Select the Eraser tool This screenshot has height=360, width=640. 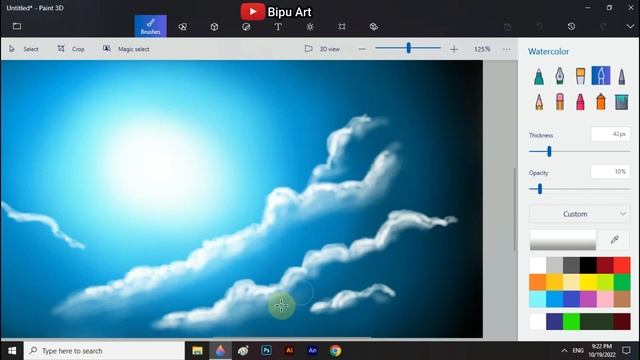560,102
